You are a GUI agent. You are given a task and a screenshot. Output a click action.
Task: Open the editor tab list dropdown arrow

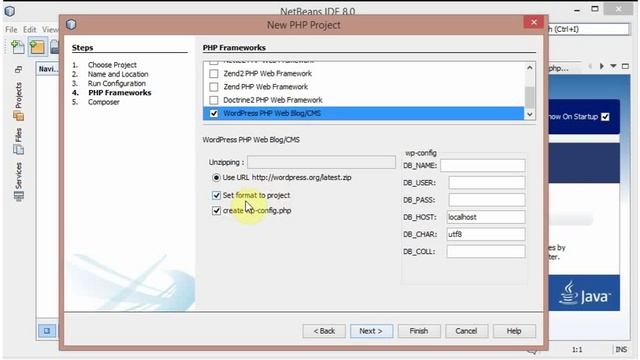[x=613, y=66]
